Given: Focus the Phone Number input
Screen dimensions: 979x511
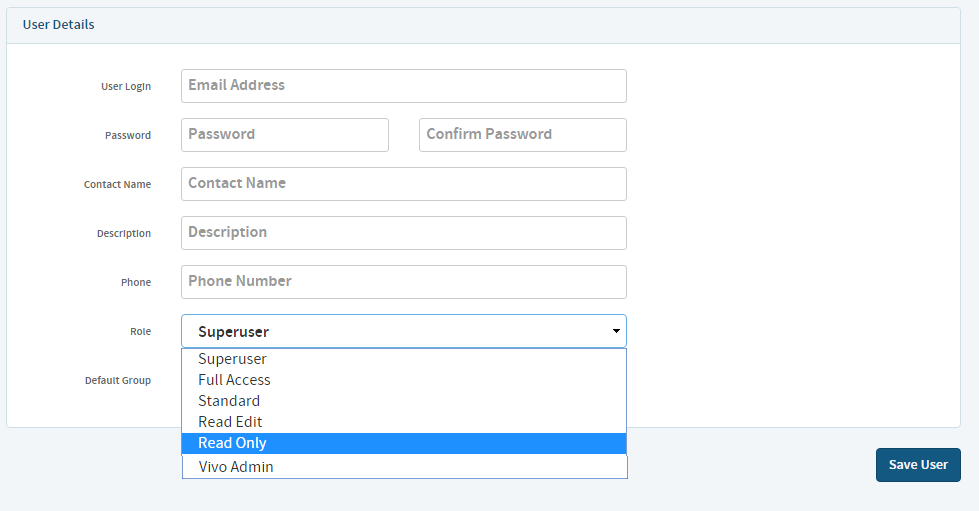Looking at the screenshot, I should tap(403, 282).
